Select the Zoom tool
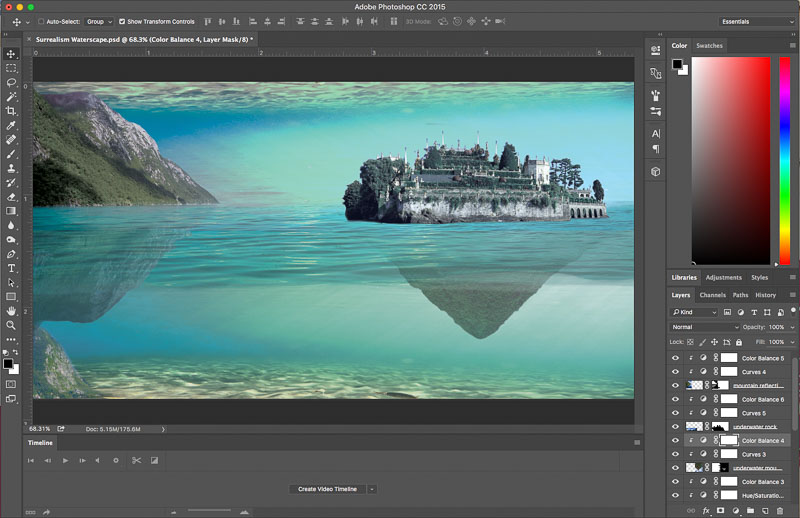 point(11,325)
